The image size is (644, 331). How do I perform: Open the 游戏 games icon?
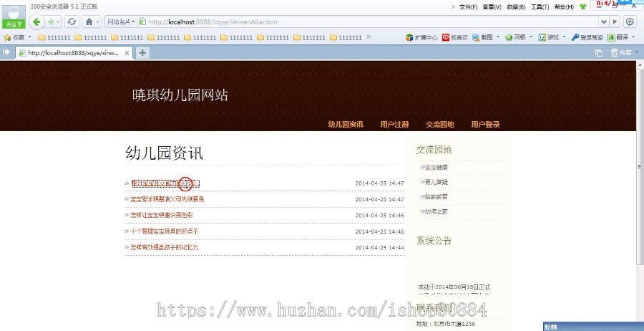pos(549,37)
